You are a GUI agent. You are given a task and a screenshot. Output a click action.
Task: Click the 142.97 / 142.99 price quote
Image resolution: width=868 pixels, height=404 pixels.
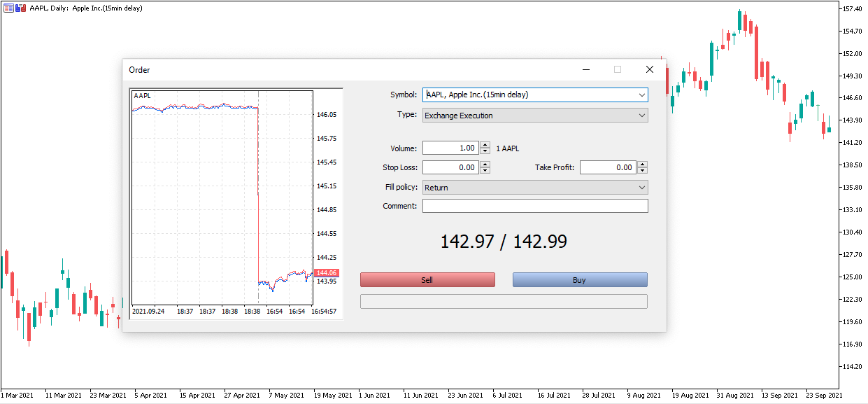point(504,242)
